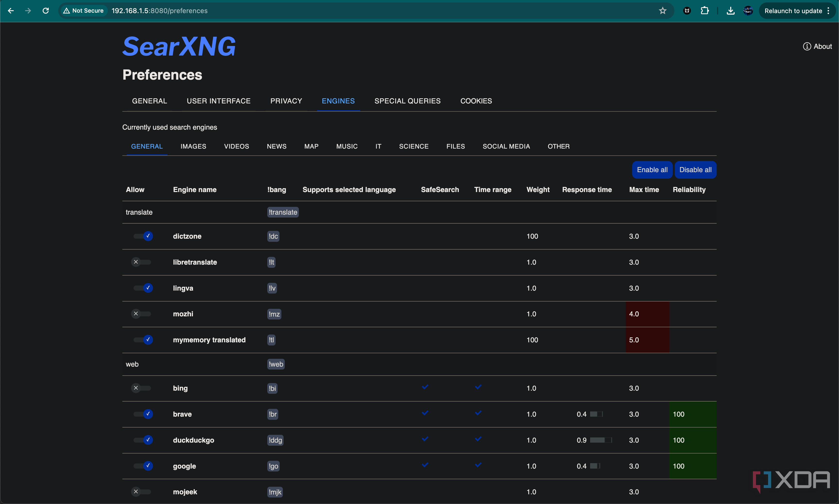Click mozhi's max time 4.0 cell
Viewport: 839px width, 504px height.
[x=647, y=314]
